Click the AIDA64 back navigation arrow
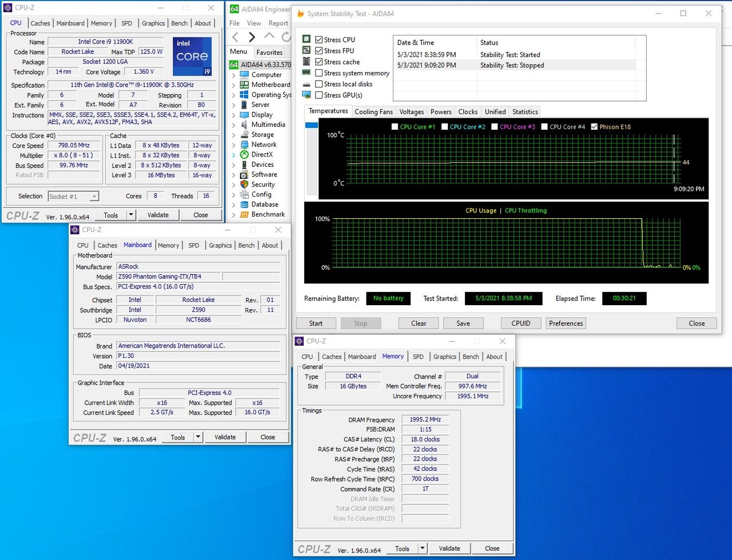The width and height of the screenshot is (732, 560). click(x=235, y=37)
